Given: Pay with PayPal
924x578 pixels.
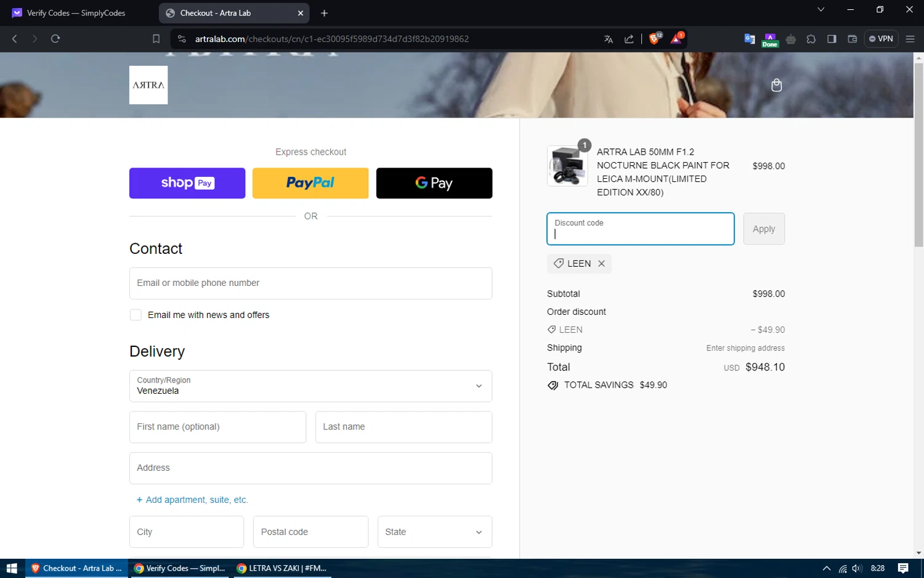Looking at the screenshot, I should 310,183.
